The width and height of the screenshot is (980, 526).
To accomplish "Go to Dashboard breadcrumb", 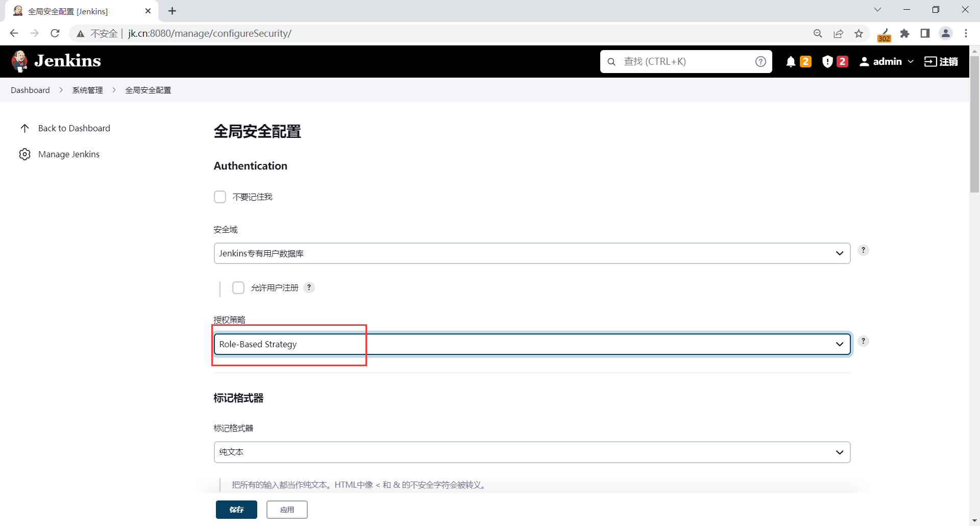I will 30,90.
